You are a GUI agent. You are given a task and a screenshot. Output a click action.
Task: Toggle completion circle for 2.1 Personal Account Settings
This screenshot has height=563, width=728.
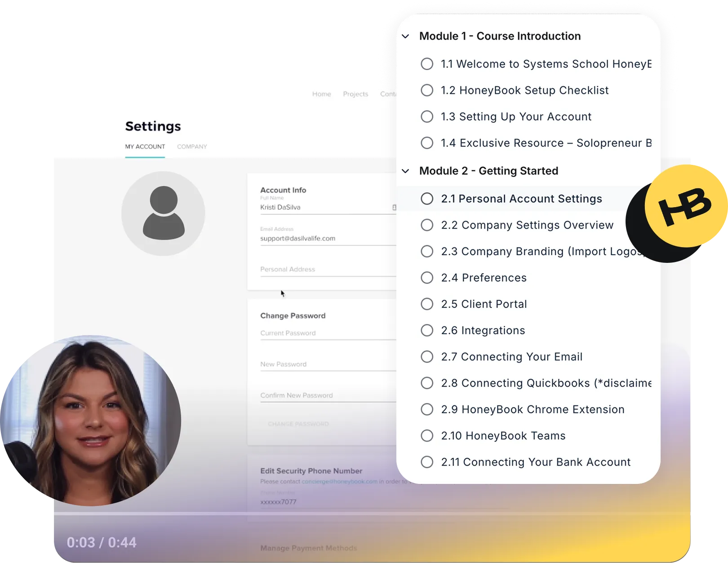click(427, 199)
